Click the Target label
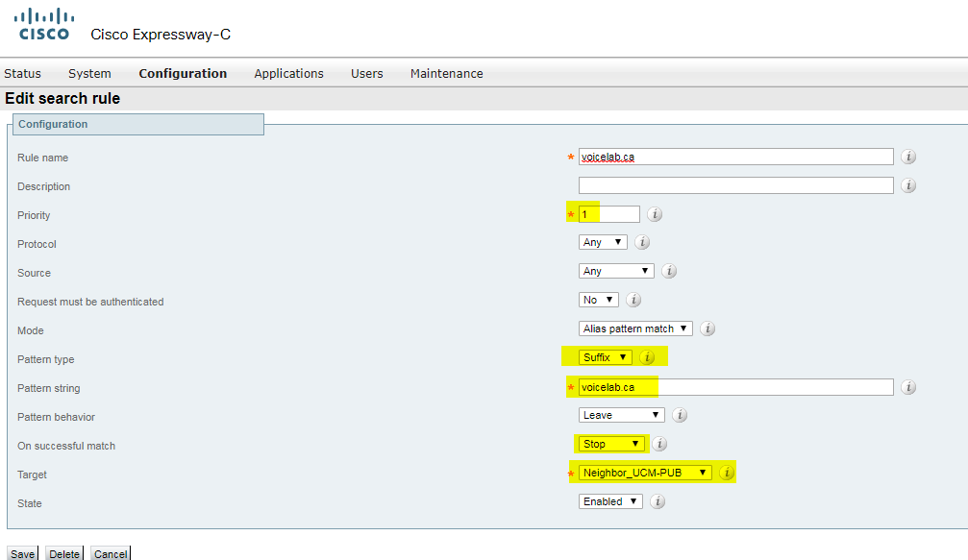Viewport: 968px width, 560px height. coord(32,475)
